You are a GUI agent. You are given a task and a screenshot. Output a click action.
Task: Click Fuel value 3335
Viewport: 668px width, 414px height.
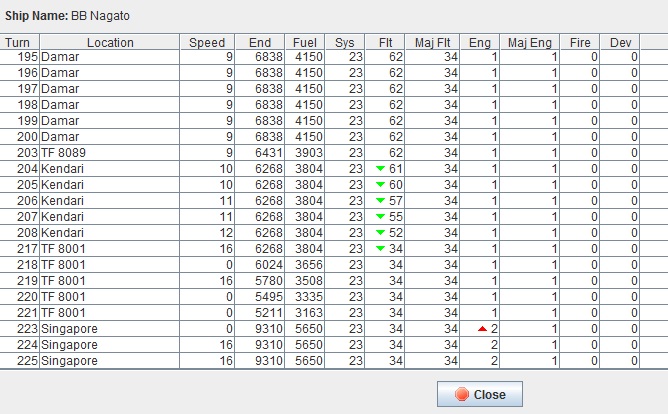tap(305, 296)
